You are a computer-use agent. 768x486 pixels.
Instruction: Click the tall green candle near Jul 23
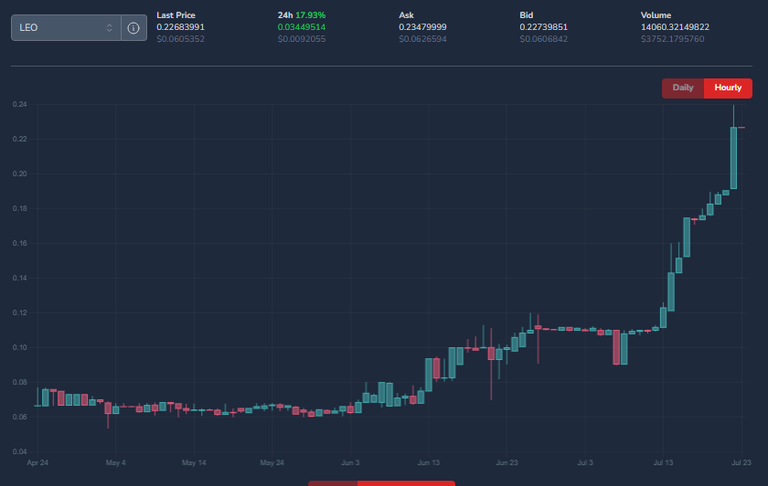[x=734, y=158]
